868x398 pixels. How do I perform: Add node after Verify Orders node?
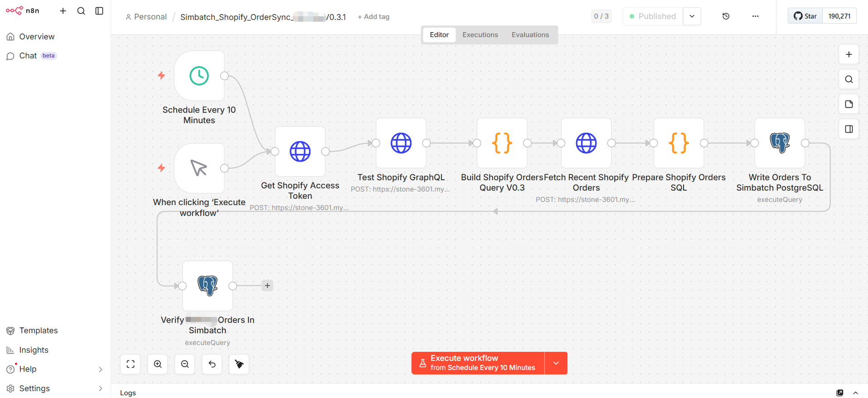267,286
